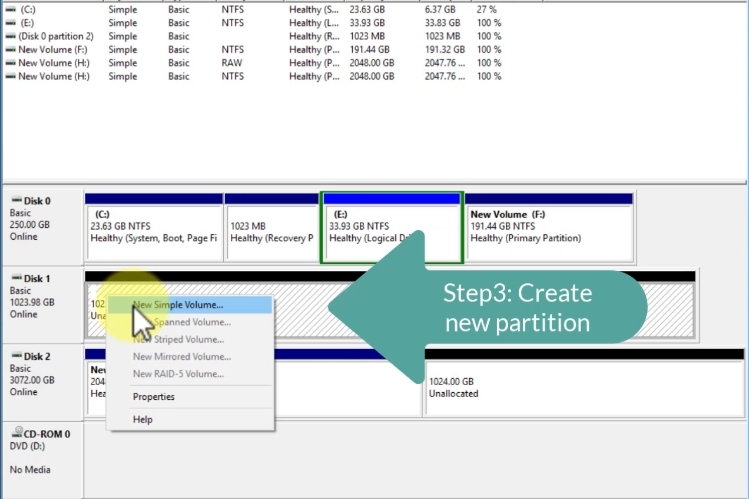Click the Disk 2 drive icon
Screen dimensions: 749x499
[14, 356]
